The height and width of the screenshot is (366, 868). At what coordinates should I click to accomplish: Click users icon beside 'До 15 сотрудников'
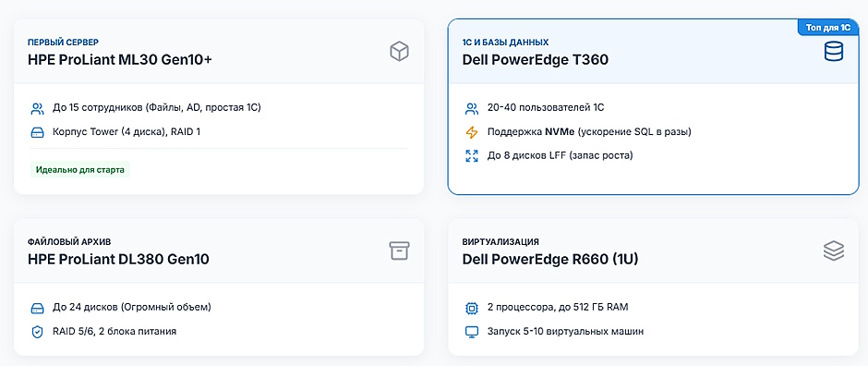click(x=37, y=108)
